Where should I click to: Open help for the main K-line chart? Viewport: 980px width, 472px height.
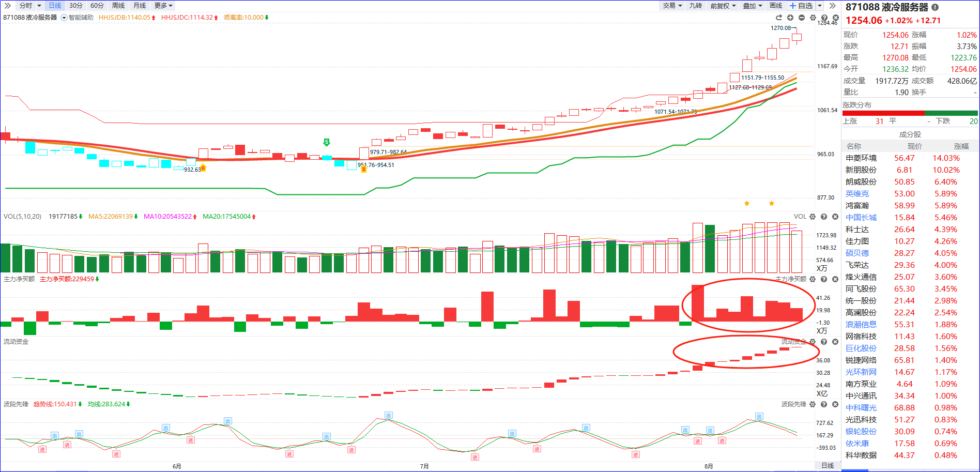click(824, 18)
